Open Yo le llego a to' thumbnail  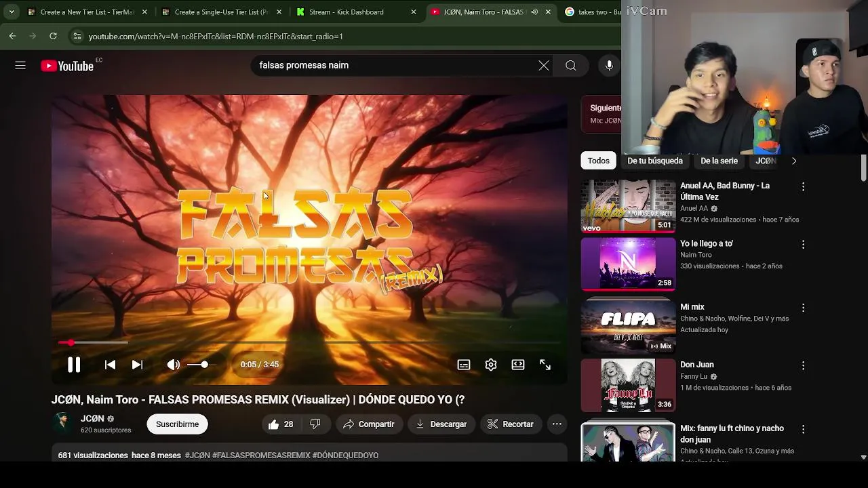coord(629,264)
